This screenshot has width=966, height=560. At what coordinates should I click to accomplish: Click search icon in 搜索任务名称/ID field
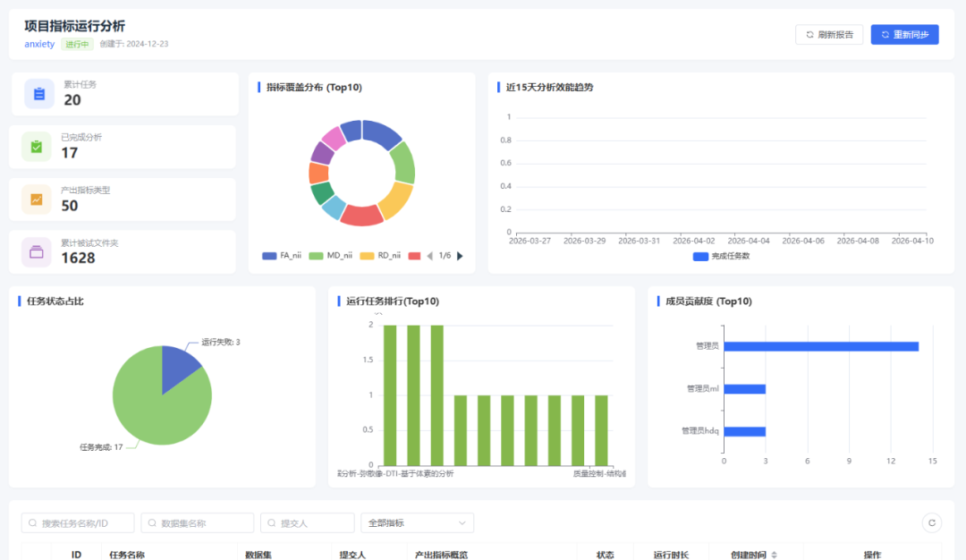tap(33, 523)
